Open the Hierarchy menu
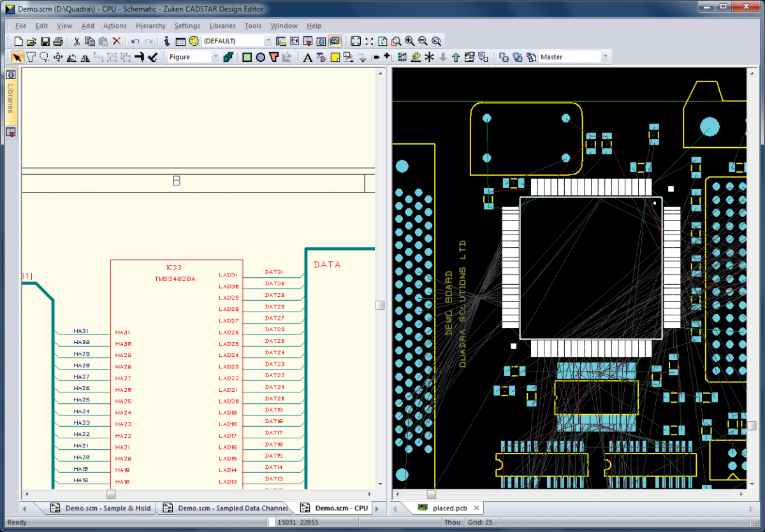This screenshot has width=765, height=532. click(x=150, y=25)
